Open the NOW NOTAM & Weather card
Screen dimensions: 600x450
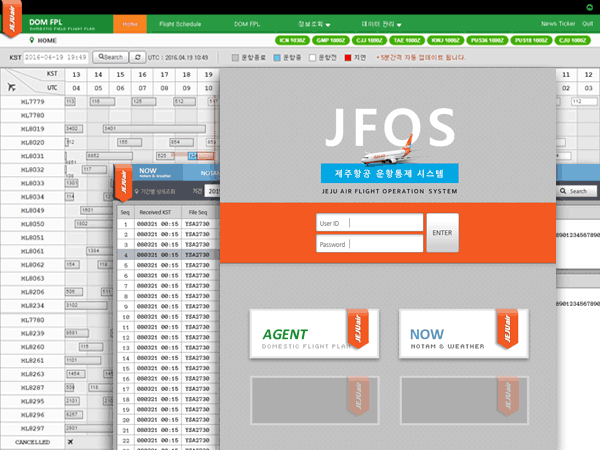click(464, 334)
